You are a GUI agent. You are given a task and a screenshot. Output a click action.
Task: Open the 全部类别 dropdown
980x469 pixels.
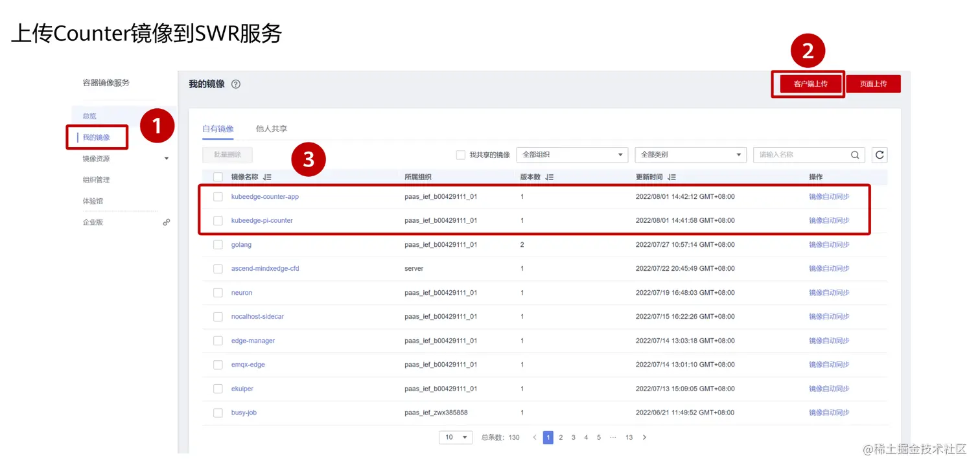(x=691, y=155)
